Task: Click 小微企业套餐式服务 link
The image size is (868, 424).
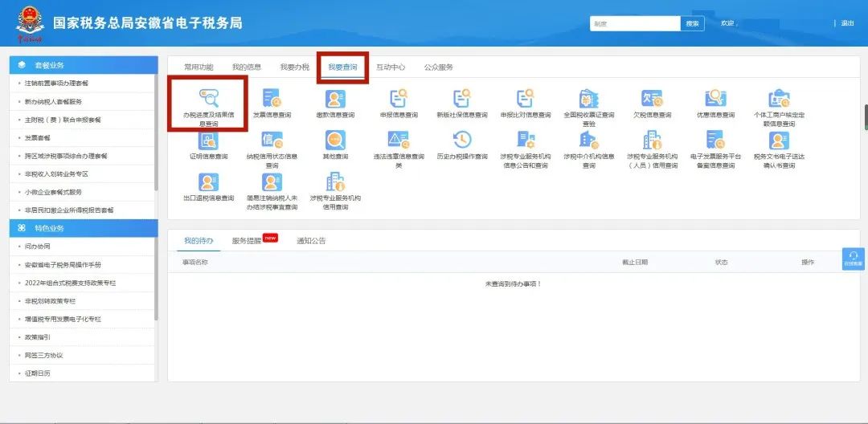Action: pyautogui.click(x=53, y=192)
